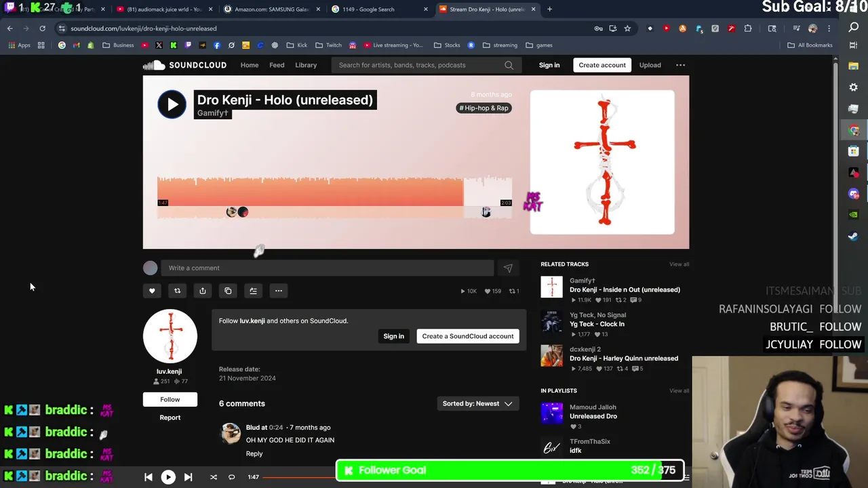Open the Apps bookmark shortcut
This screenshot has width=868, height=488.
click(x=19, y=45)
